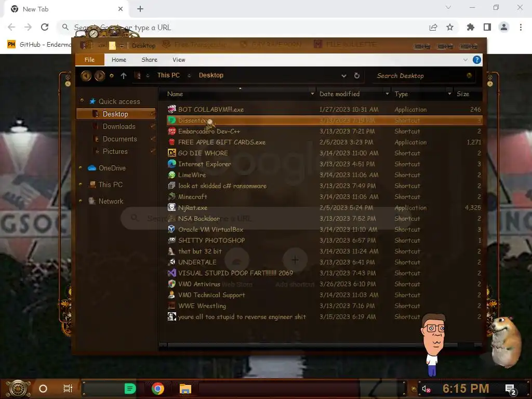The height and width of the screenshot is (399, 532).
Task: Open Task View on taskbar
Action: click(68, 389)
